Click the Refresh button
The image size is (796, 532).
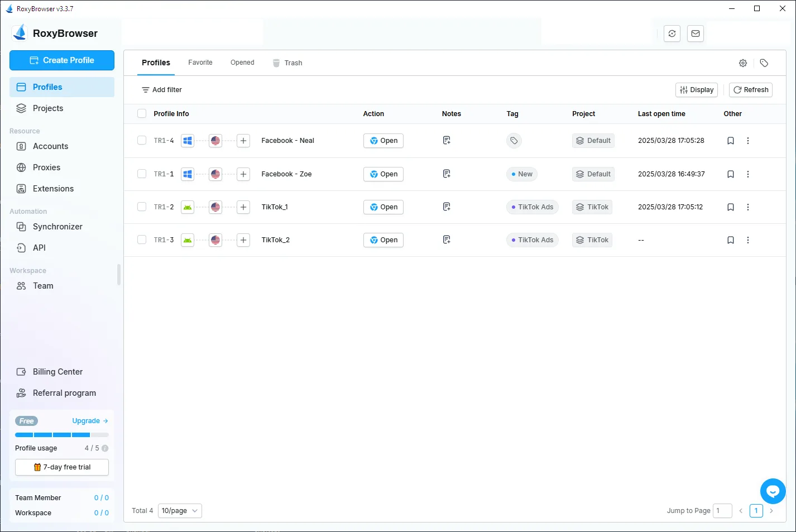[751, 90]
